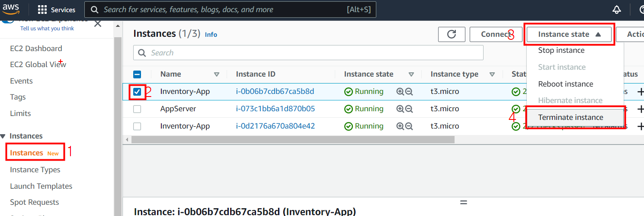Choose Stop instance from the menu

561,50
